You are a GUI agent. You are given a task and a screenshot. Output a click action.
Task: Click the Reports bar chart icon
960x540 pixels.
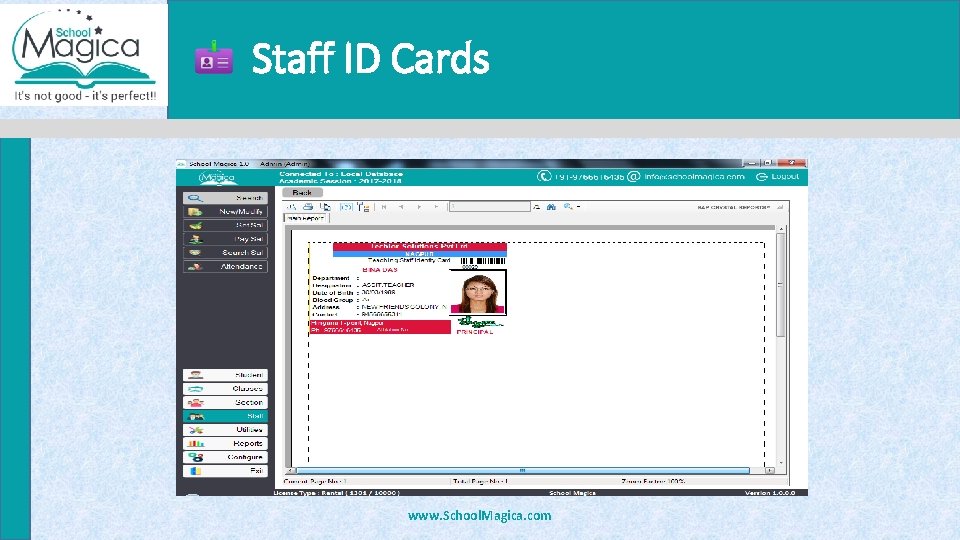click(x=195, y=443)
